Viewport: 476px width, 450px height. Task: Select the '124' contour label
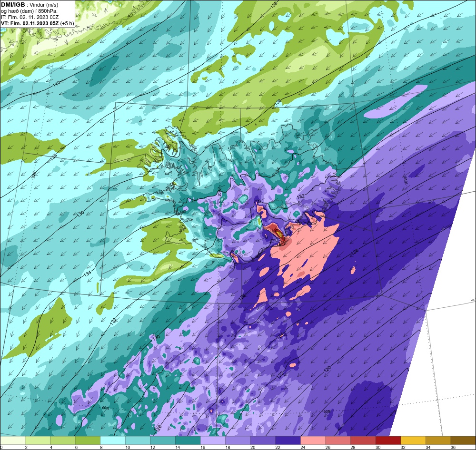point(280,336)
